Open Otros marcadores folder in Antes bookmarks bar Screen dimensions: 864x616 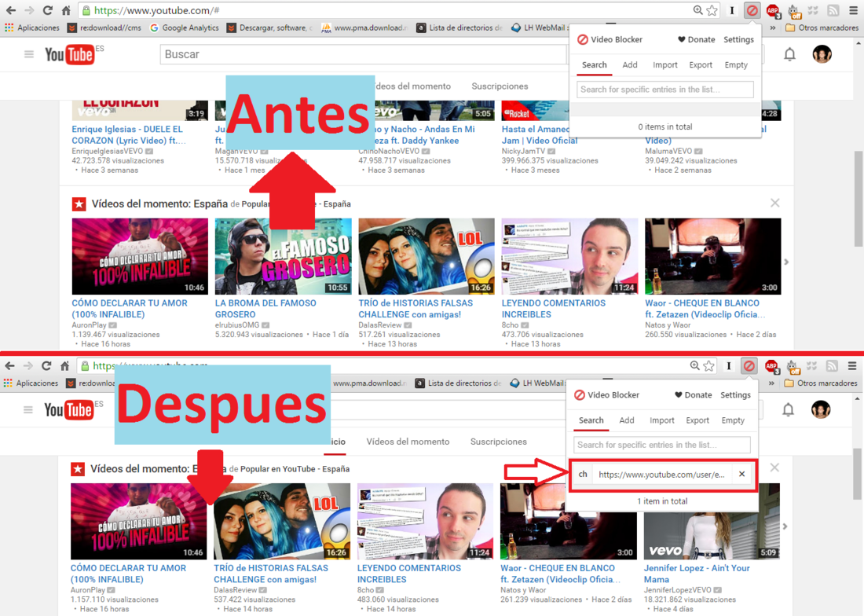(x=822, y=27)
